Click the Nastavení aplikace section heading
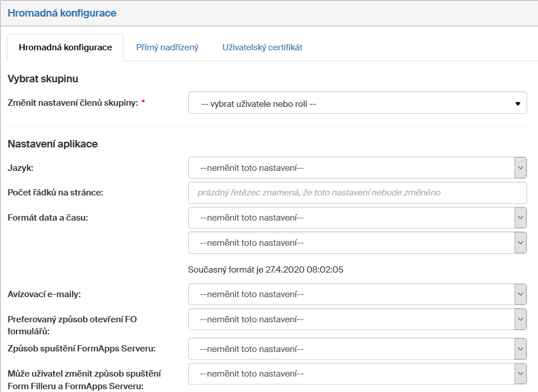 (x=53, y=144)
